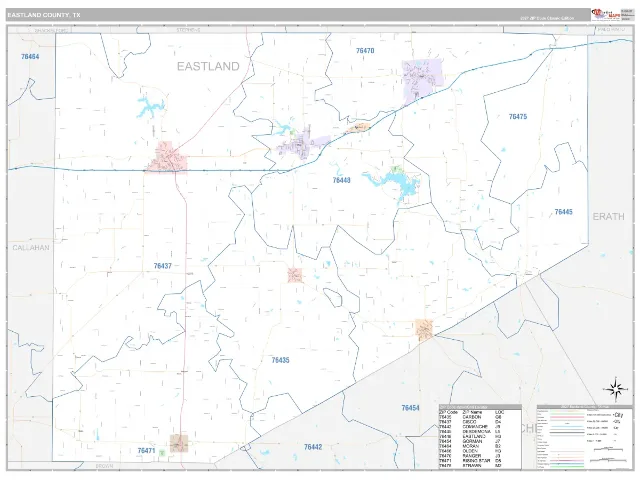Click the EASTLAND row in ZIP table

pos(470,436)
